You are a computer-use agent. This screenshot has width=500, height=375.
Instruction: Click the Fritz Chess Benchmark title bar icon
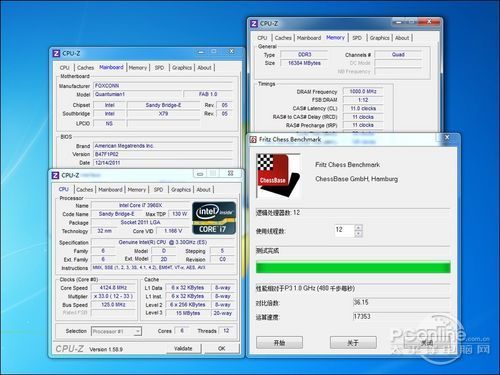point(253,139)
